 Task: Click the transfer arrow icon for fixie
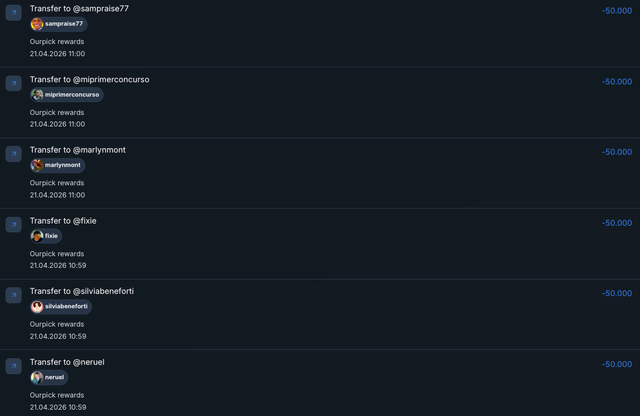click(13, 225)
